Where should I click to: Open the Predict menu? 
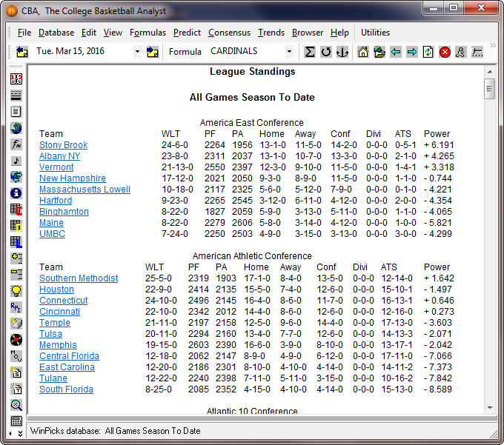[187, 33]
